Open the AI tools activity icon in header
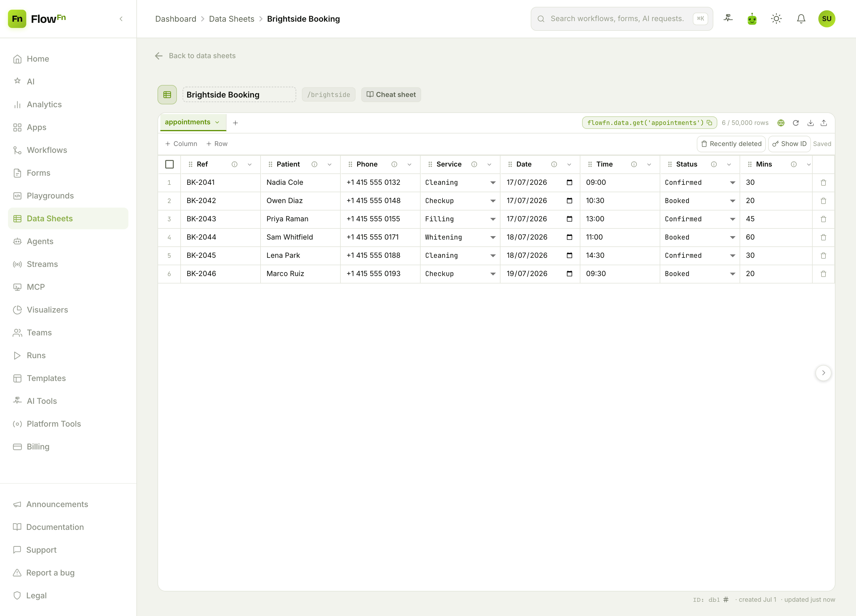856x616 pixels. pyautogui.click(x=728, y=19)
